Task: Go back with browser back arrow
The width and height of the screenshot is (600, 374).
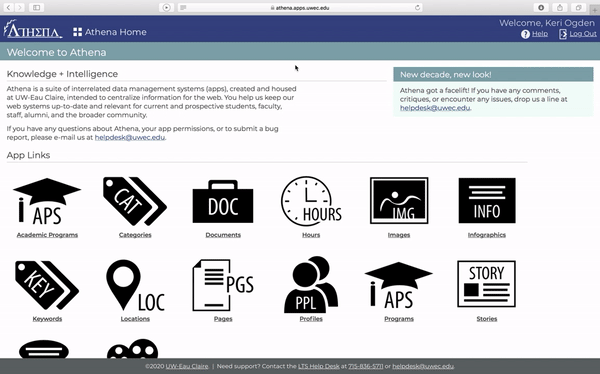Action: pyautogui.click(x=8, y=7)
